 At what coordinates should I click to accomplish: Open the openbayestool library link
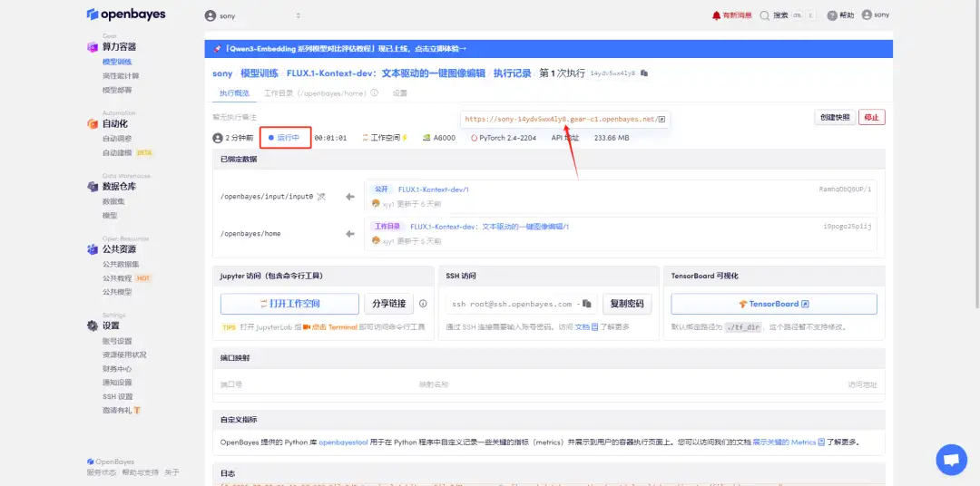(x=342, y=442)
